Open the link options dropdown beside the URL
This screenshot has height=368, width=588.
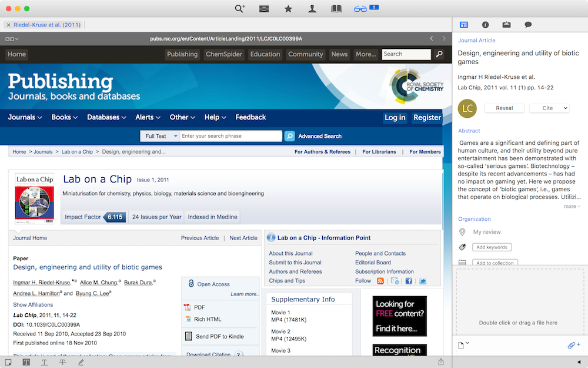pyautogui.click(x=12, y=39)
